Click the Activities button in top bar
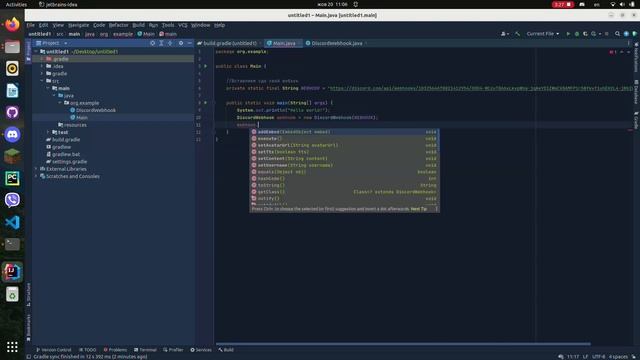This screenshot has width=640, height=360. coord(16,4)
